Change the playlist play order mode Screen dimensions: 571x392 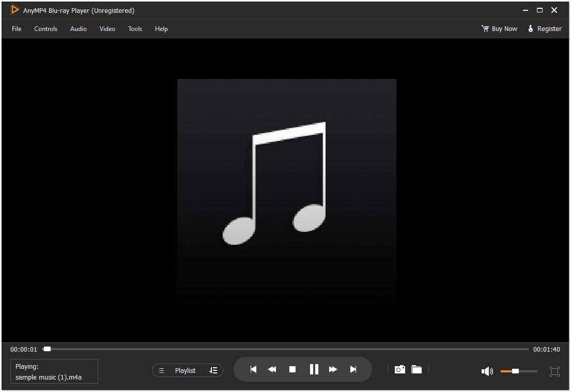point(213,370)
